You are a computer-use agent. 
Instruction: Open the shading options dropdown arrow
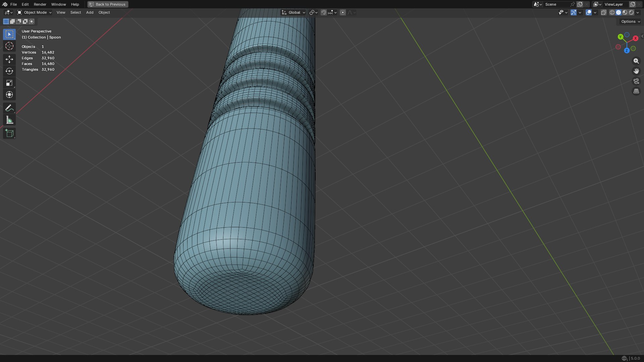(638, 12)
